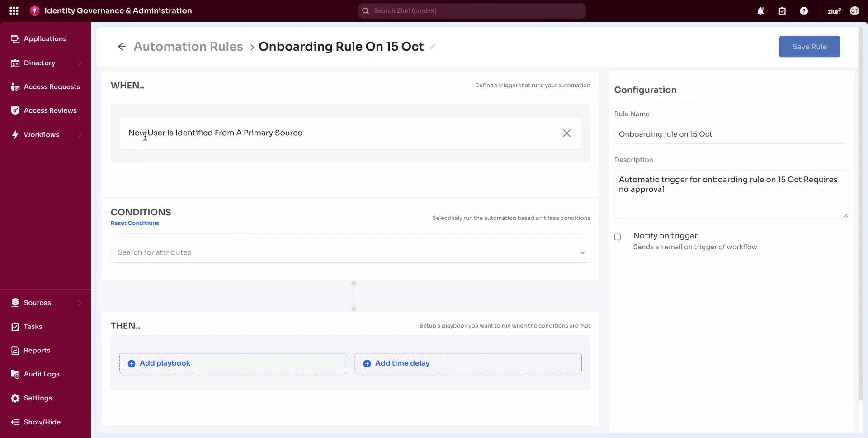868x438 pixels.
Task: Click the Show/Hide sidebar toggle
Action: [42, 422]
